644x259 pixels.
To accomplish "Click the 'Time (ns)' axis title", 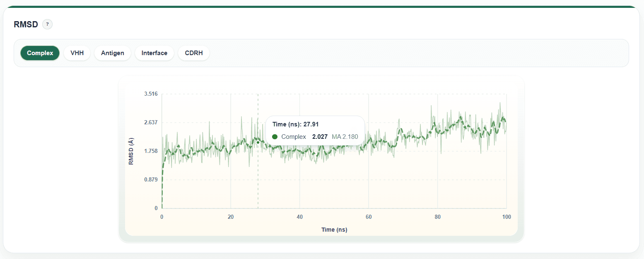I will pyautogui.click(x=334, y=230).
